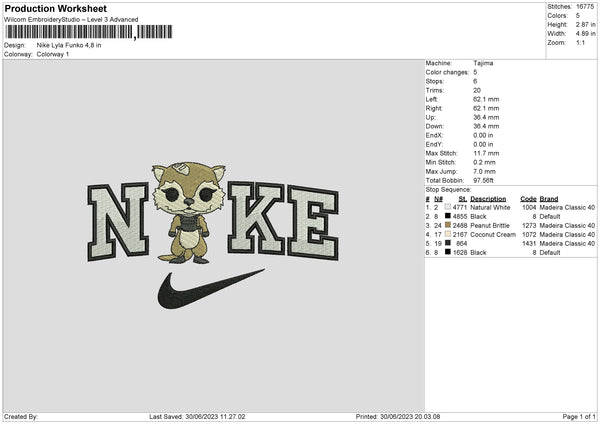Image resolution: width=600 pixels, height=424 pixels.
Task: Select the height value "2.87 in"
Action: 585,24
